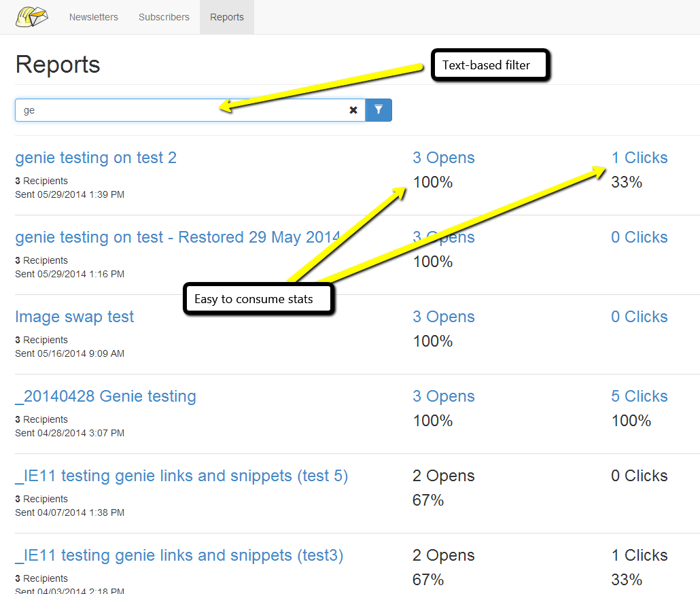Clear the filter text with X icon

click(353, 110)
